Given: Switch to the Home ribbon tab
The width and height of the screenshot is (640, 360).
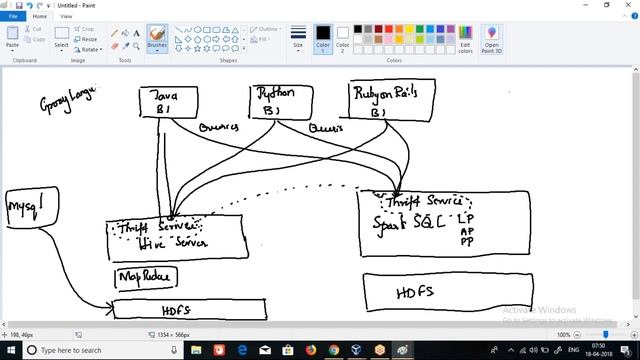Looking at the screenshot, I should coord(40,16).
